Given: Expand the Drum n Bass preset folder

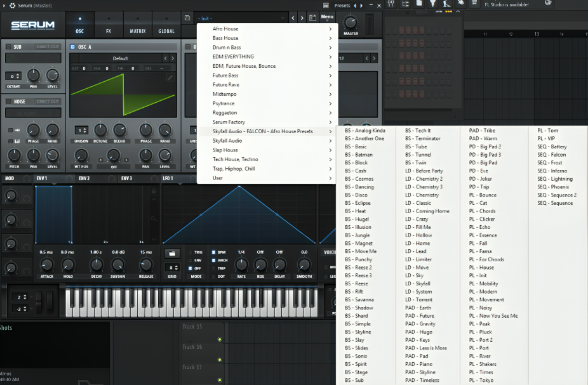Looking at the screenshot, I should coord(267,48).
